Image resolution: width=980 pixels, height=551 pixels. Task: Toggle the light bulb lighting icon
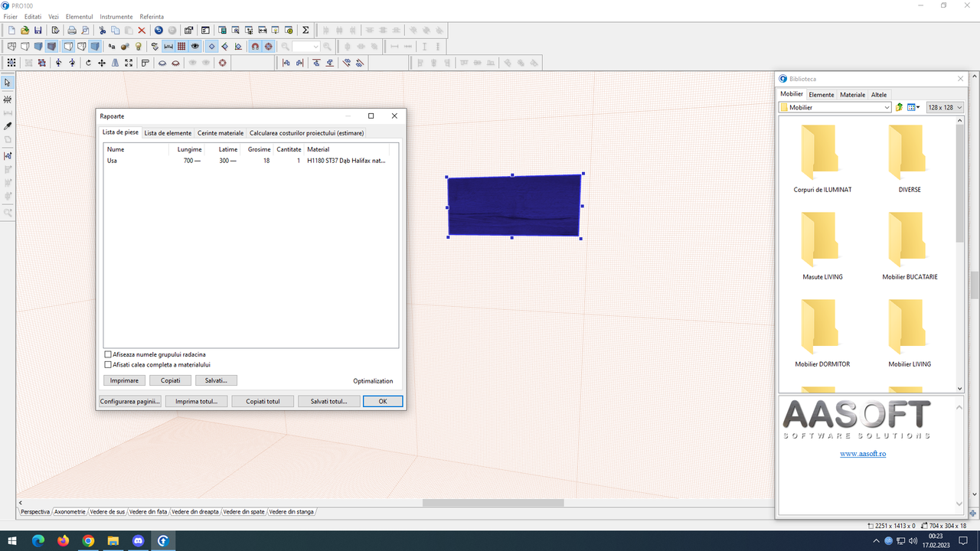click(139, 47)
